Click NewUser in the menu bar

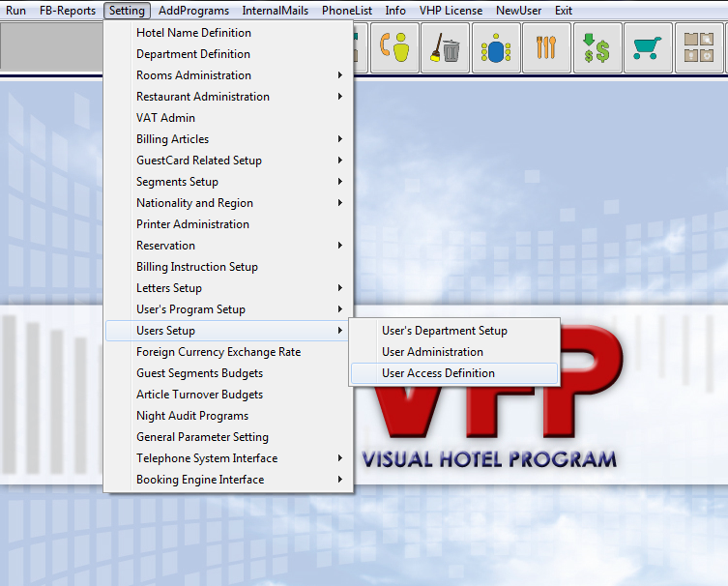[518, 11]
